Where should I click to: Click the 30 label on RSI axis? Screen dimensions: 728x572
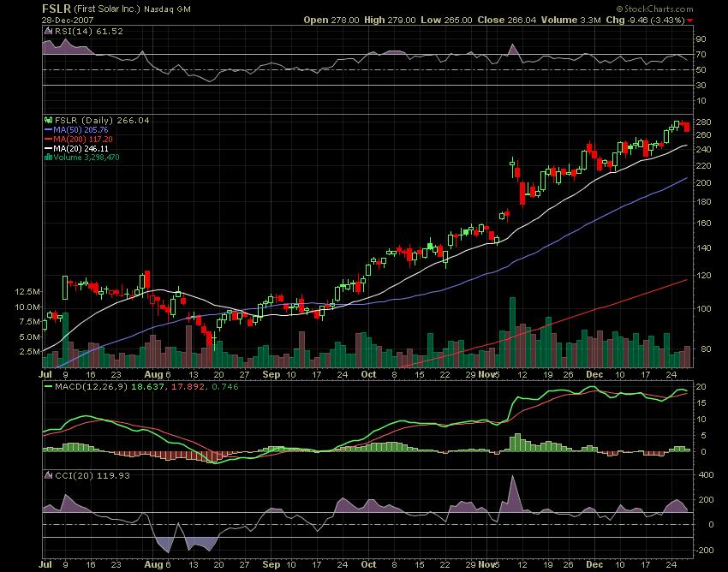(701, 86)
